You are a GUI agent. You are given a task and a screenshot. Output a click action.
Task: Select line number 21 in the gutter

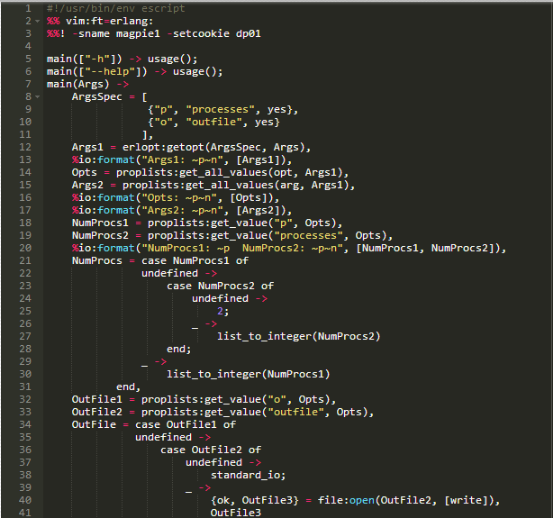tap(25, 261)
